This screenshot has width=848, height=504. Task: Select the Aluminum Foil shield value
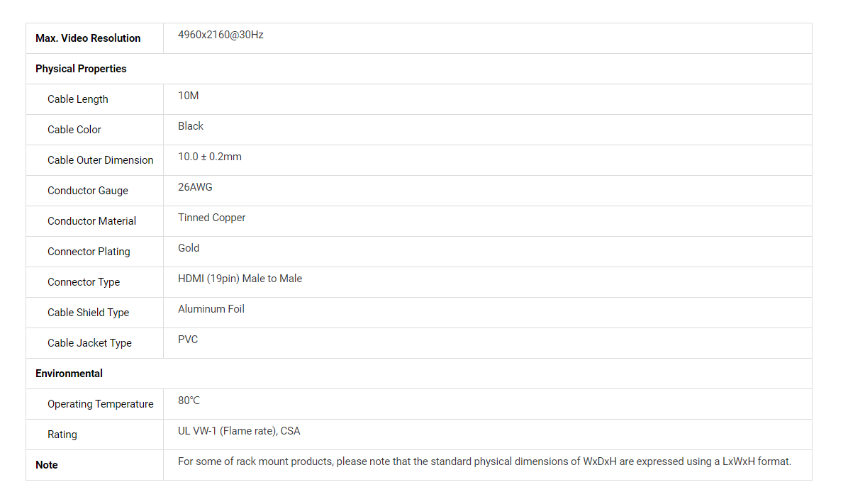(211, 309)
